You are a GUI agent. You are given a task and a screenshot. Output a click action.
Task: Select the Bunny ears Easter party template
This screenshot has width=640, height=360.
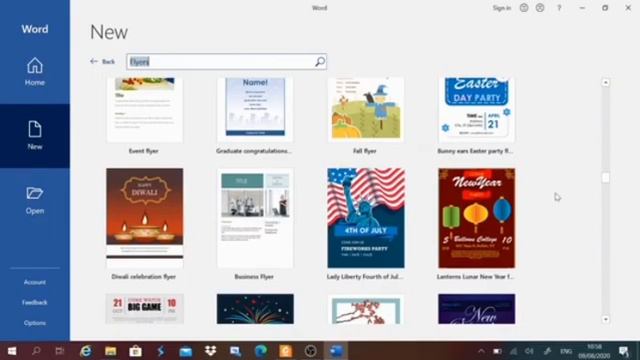(476, 110)
